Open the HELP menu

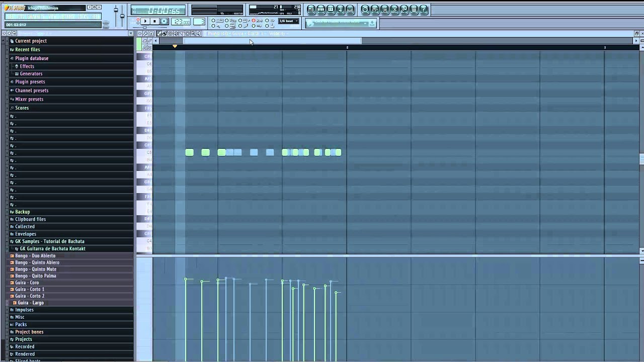95,16
